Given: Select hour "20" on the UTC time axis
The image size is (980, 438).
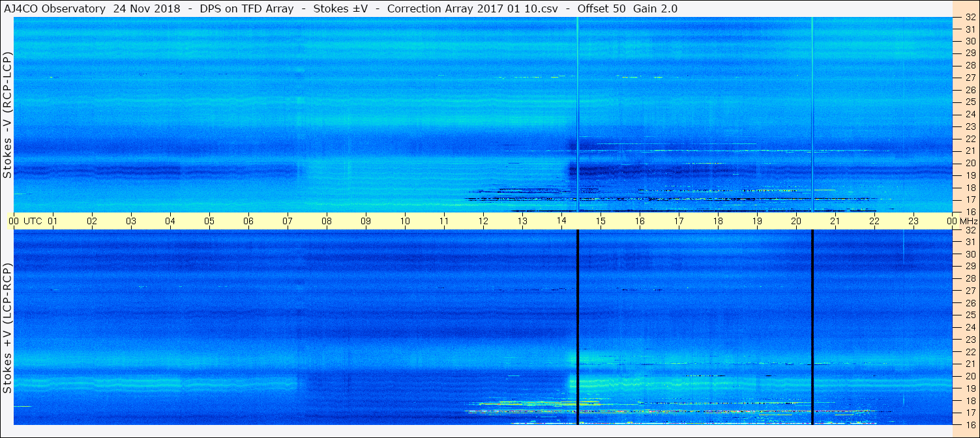Looking at the screenshot, I should (x=796, y=221).
